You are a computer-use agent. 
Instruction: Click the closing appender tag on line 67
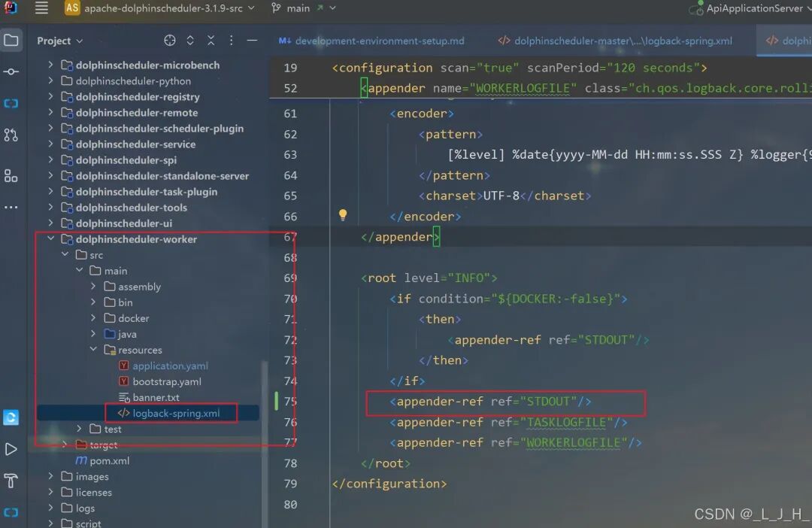click(400, 238)
